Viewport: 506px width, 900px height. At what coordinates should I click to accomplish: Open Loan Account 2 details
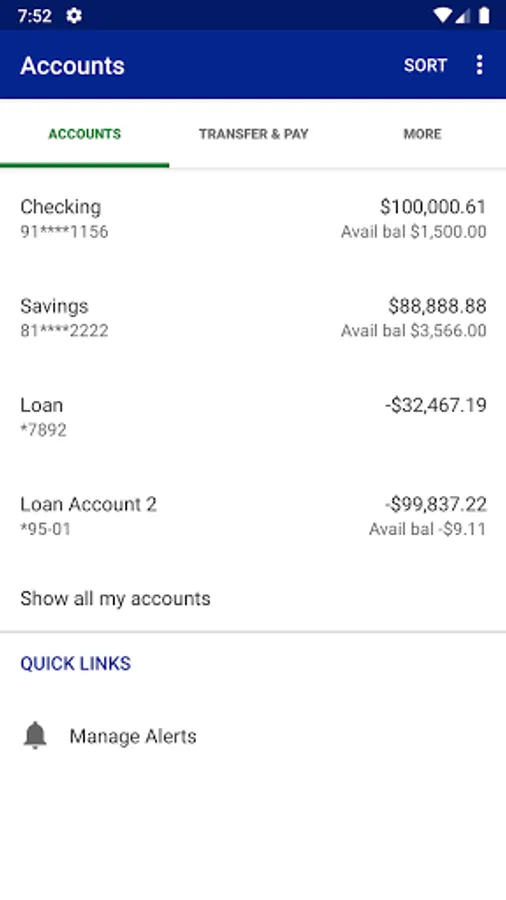click(253, 515)
